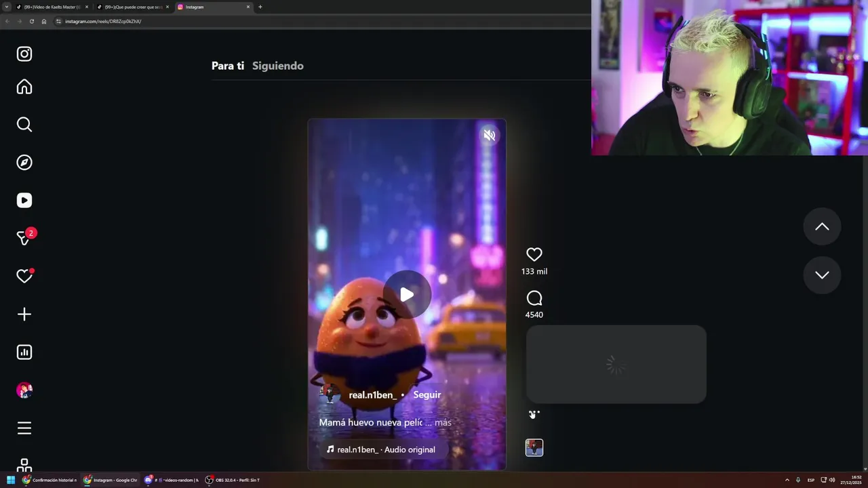
Task: Open Reels from the sidebar
Action: coord(24,200)
